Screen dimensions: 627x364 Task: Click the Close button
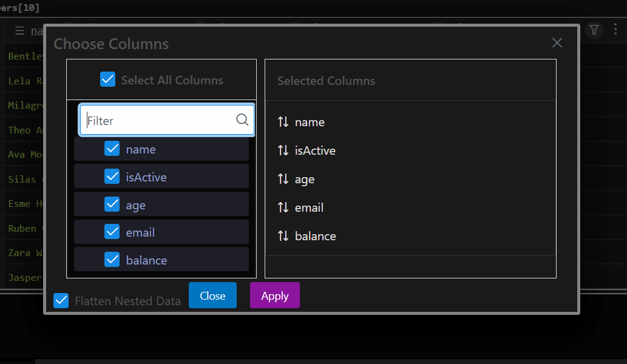click(x=212, y=295)
